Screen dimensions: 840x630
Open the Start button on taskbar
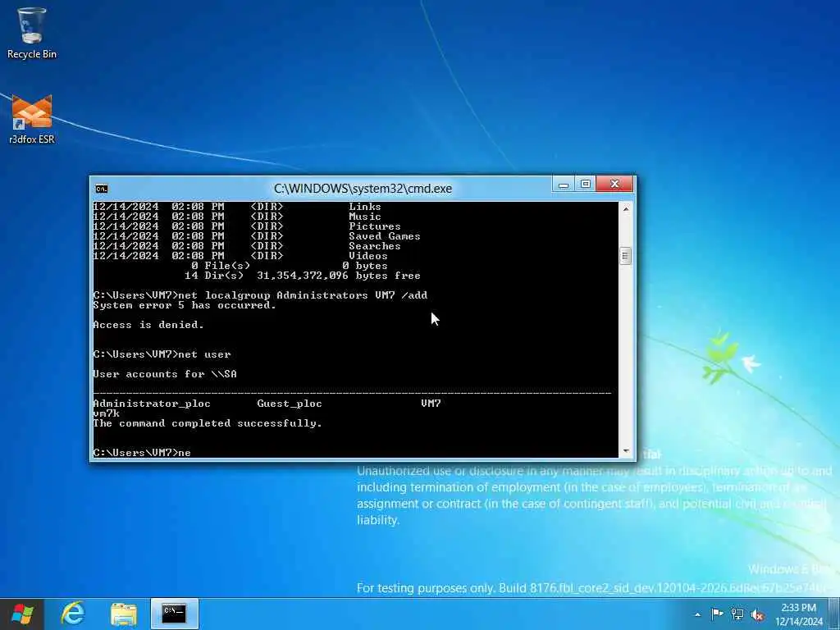coord(22,614)
